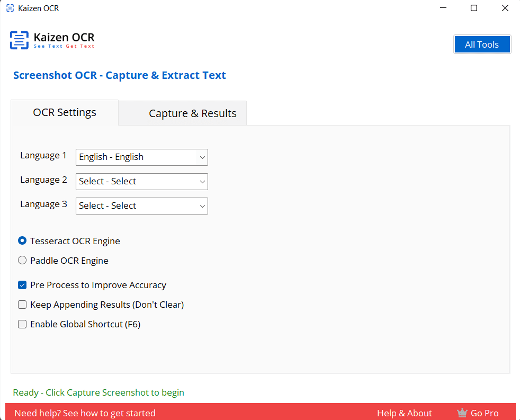The image size is (520, 420).
Task: Choose a language in Language 3 dropdown
Action: 142,205
